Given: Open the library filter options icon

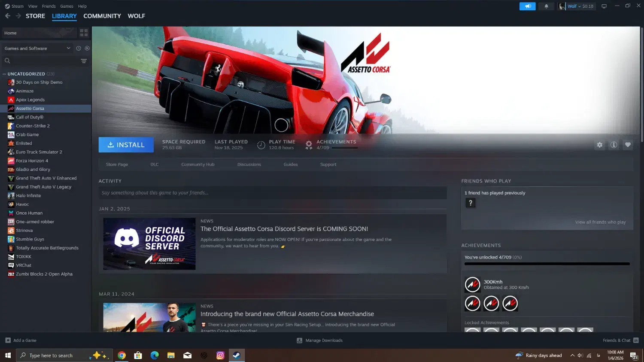Looking at the screenshot, I should (84, 61).
